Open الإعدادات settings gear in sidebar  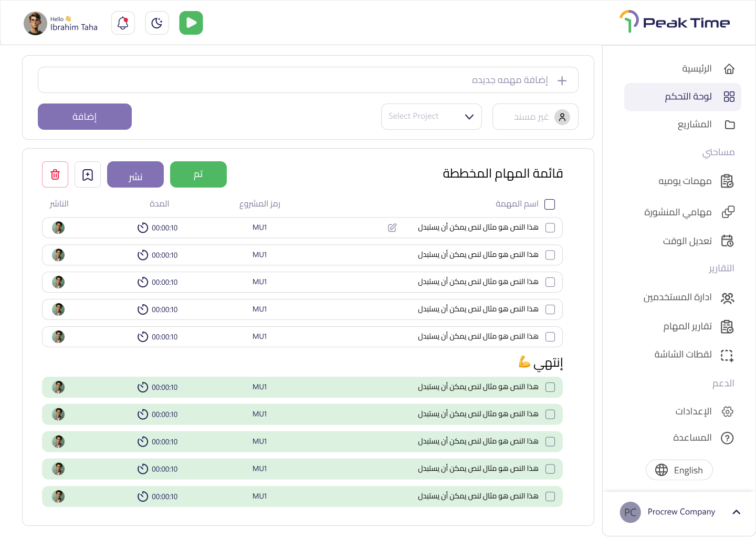[x=727, y=411]
